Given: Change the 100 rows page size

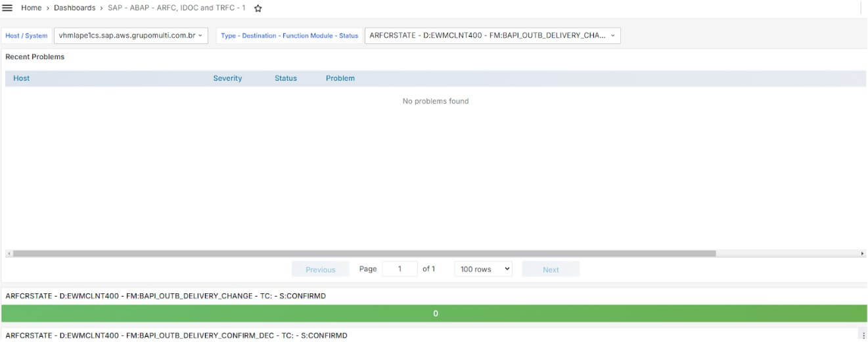Looking at the screenshot, I should click(x=483, y=269).
